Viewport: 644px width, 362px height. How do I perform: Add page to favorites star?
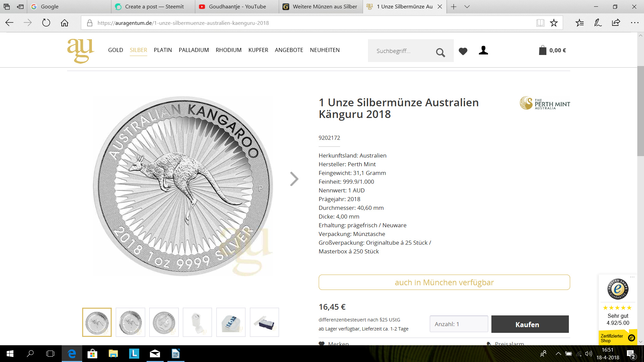click(x=554, y=23)
